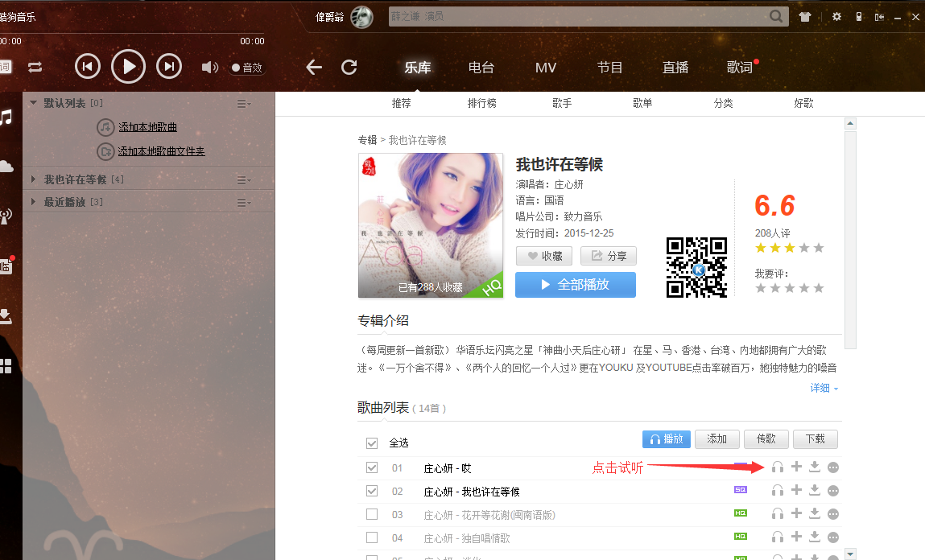Start playback with the play button
Image resolution: width=925 pixels, height=560 pixels.
pyautogui.click(x=128, y=67)
